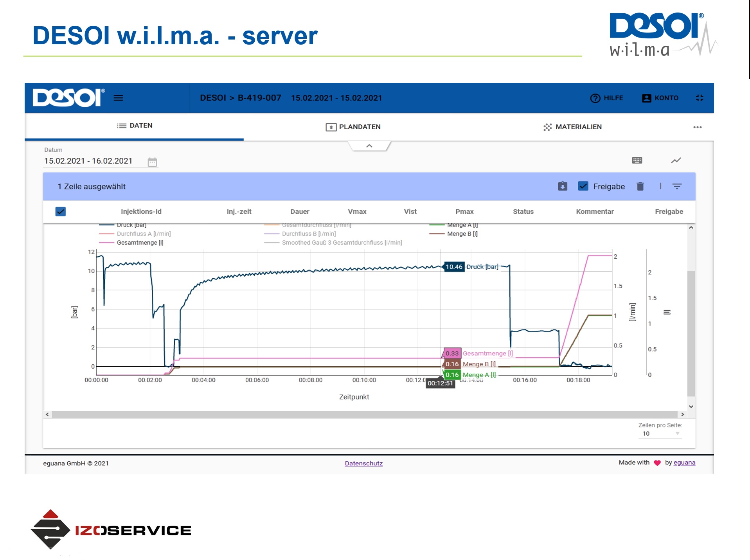Open the Datenschutz link

pyautogui.click(x=363, y=463)
